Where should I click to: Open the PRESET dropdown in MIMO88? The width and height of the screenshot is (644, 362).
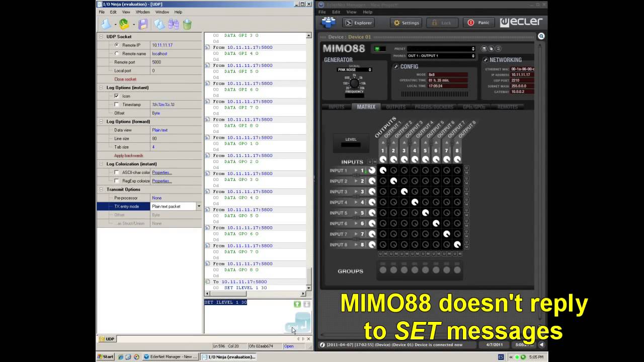click(441, 49)
